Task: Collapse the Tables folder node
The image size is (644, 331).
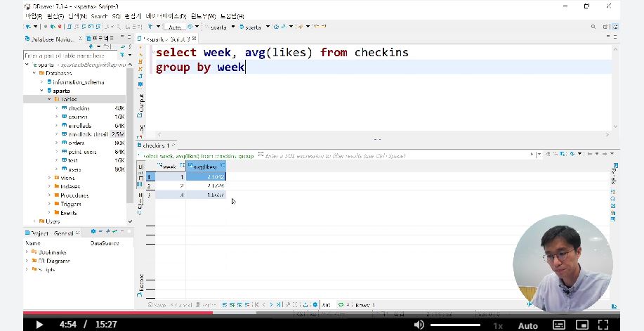Action: 49,99
